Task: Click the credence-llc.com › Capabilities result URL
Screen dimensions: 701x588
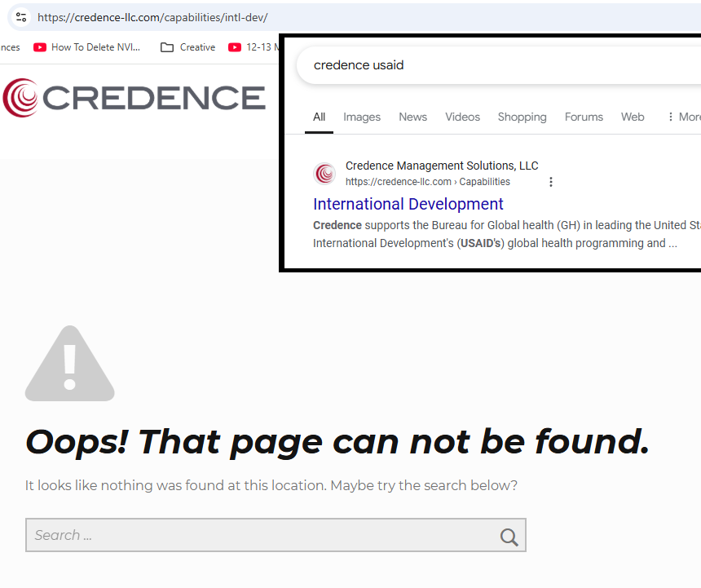Action: coord(427,182)
